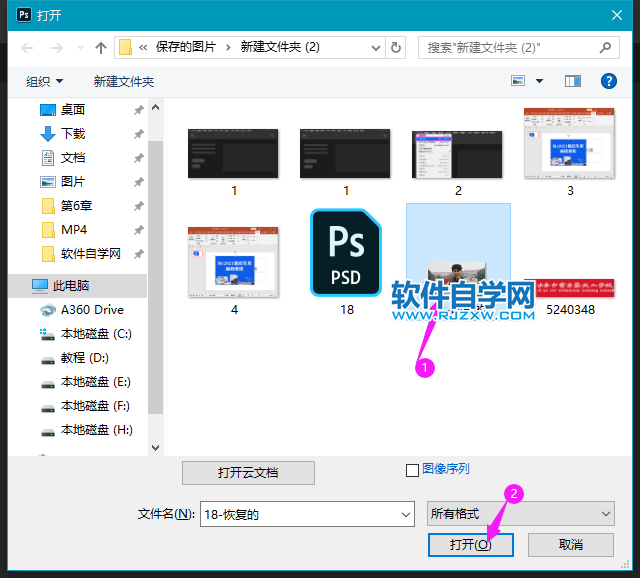Click the pin icon beside MP4
Viewport: 640px width, 578px height.
point(139,230)
